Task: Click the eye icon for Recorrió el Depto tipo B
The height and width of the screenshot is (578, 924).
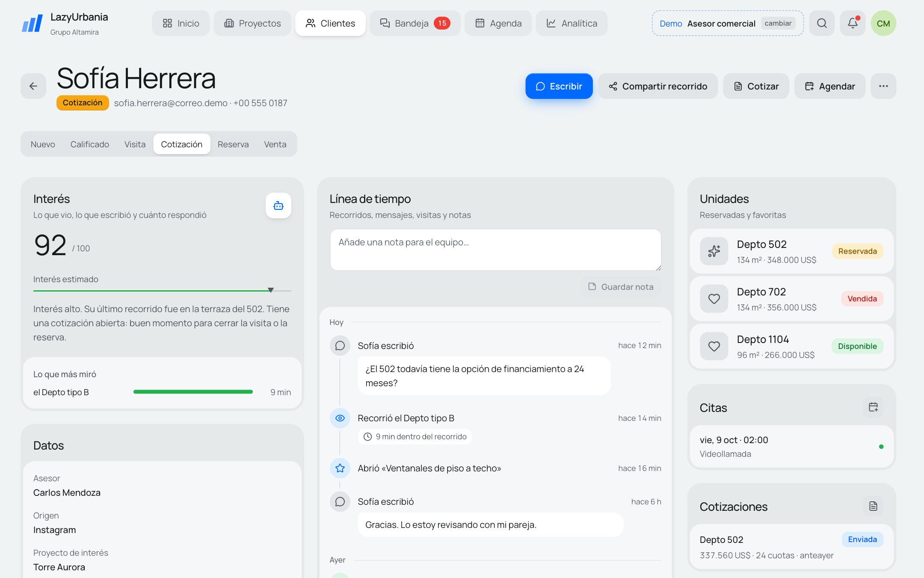Action: [340, 418]
